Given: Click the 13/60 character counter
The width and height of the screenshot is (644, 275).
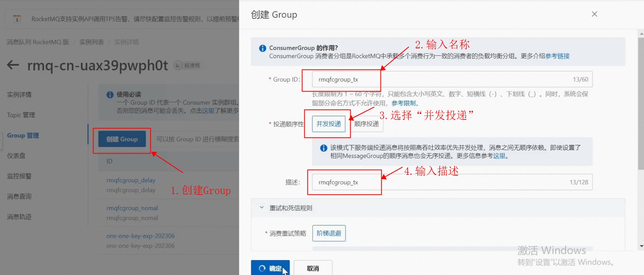Looking at the screenshot, I should [580, 79].
